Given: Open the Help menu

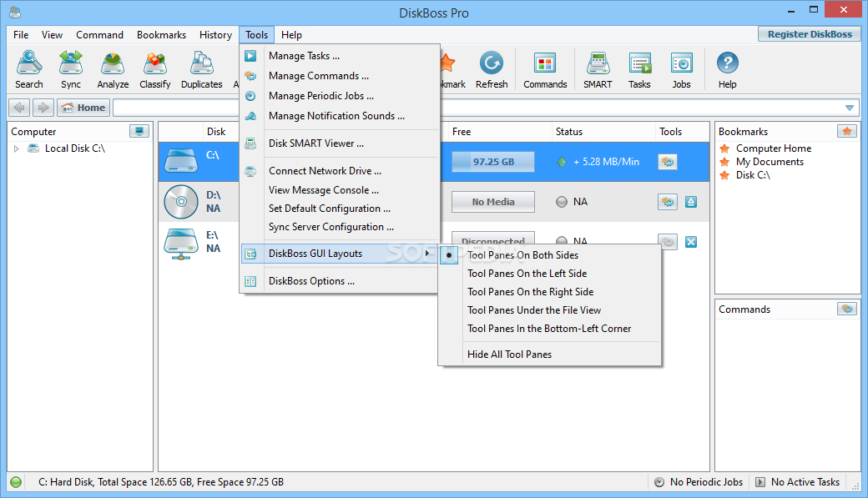Looking at the screenshot, I should (x=291, y=35).
